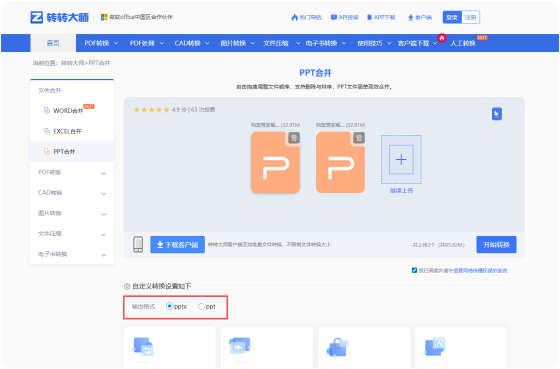The width and height of the screenshot is (560, 369).
Task: Expand the 客户端下载 navigation dropdown
Action: pos(418,43)
